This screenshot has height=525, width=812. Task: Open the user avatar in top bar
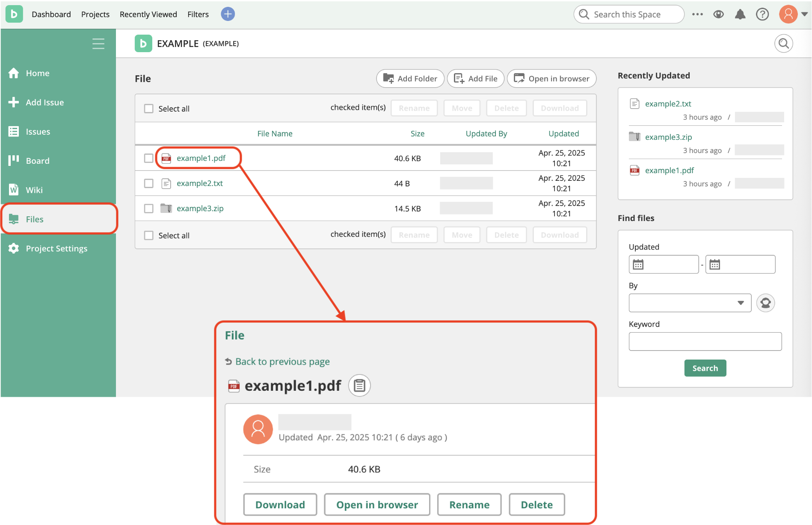pyautogui.click(x=788, y=14)
